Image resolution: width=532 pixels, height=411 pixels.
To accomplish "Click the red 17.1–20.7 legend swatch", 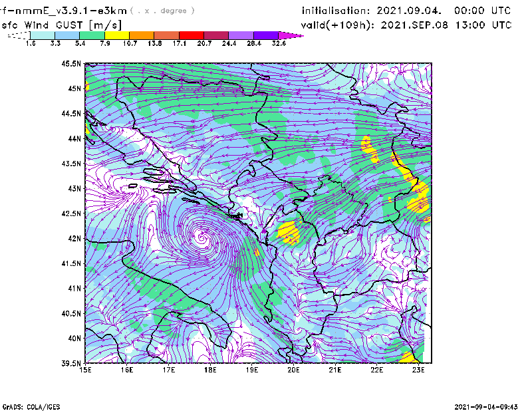I will point(192,35).
